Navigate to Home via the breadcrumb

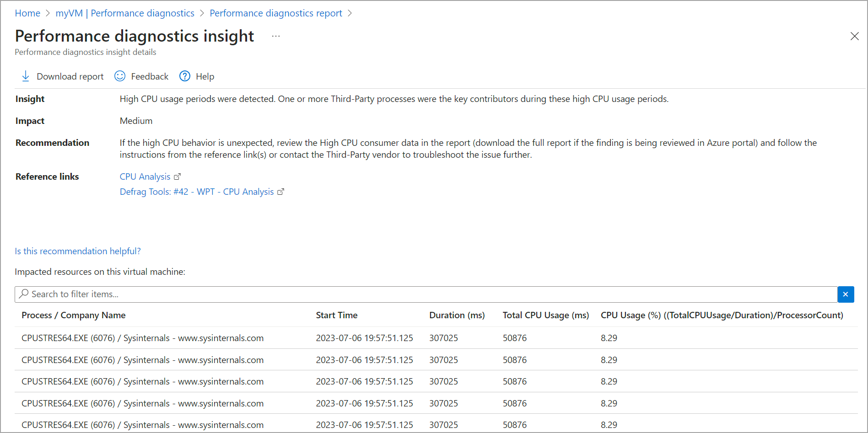(27, 13)
